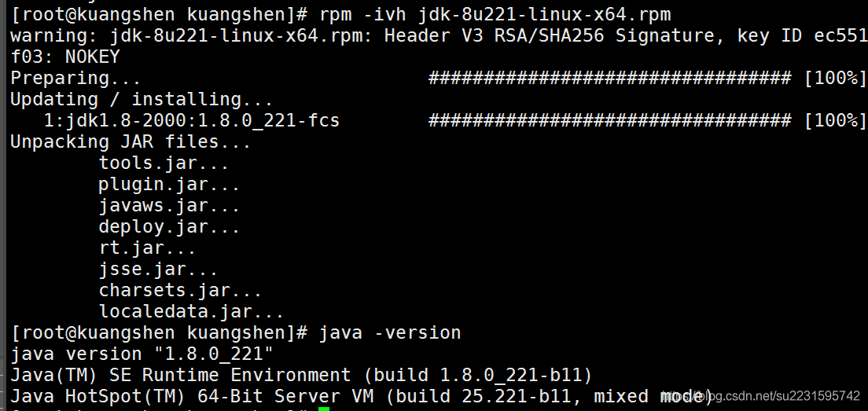The image size is (868, 411).
Task: Click the charsets.jar entry
Action: coord(179,290)
